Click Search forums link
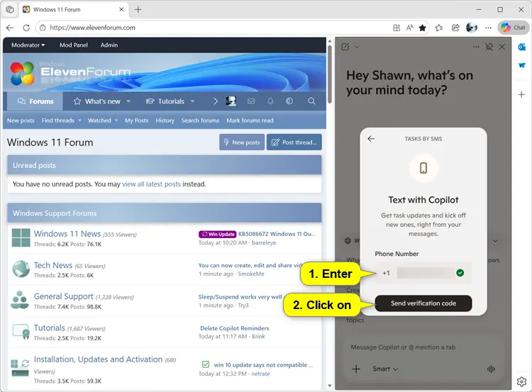This screenshot has height=392, width=532. (x=200, y=121)
